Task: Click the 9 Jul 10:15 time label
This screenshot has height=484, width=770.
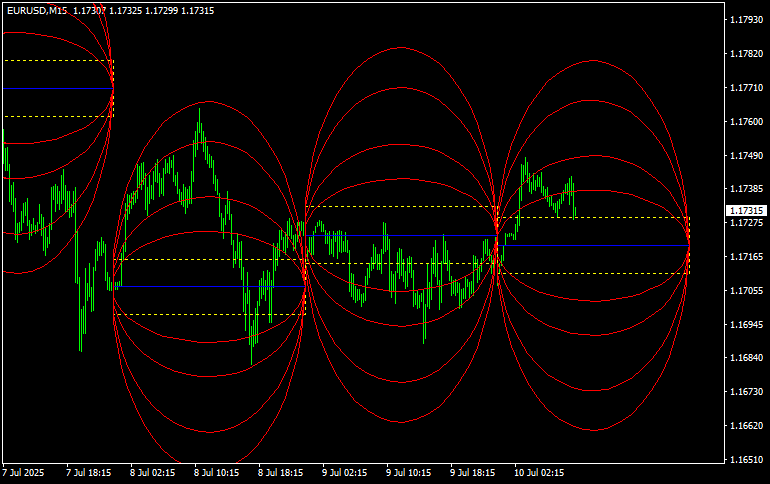Action: pyautogui.click(x=409, y=473)
